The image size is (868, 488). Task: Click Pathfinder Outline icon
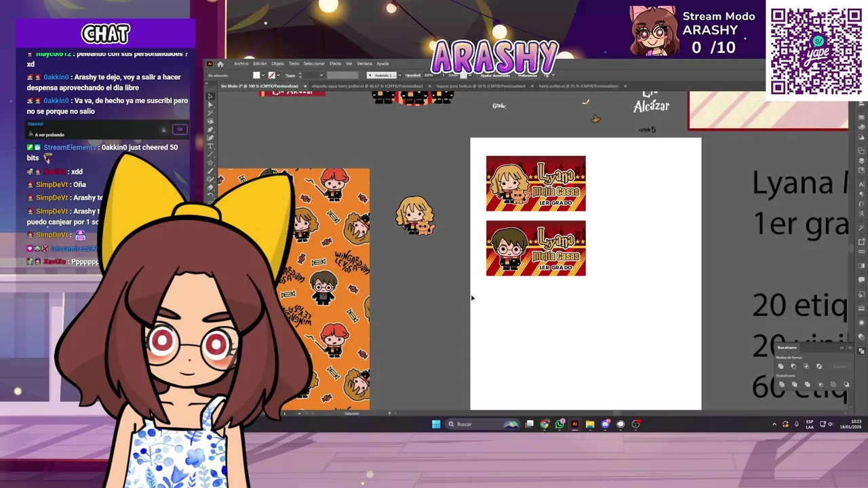833,384
